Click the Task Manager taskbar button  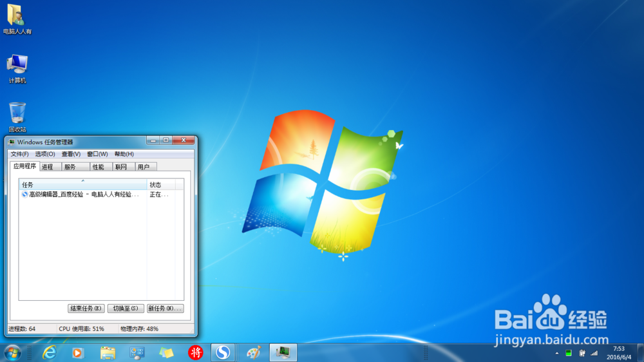click(x=283, y=352)
